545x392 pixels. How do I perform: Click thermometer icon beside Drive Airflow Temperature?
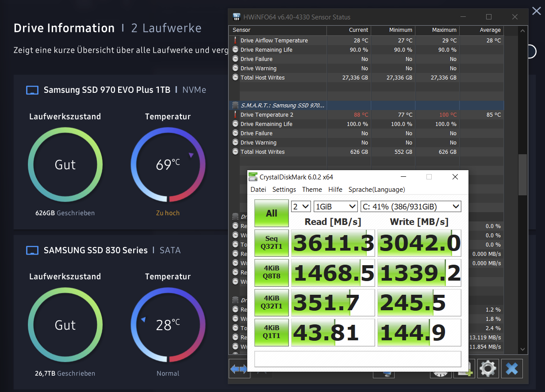235,40
